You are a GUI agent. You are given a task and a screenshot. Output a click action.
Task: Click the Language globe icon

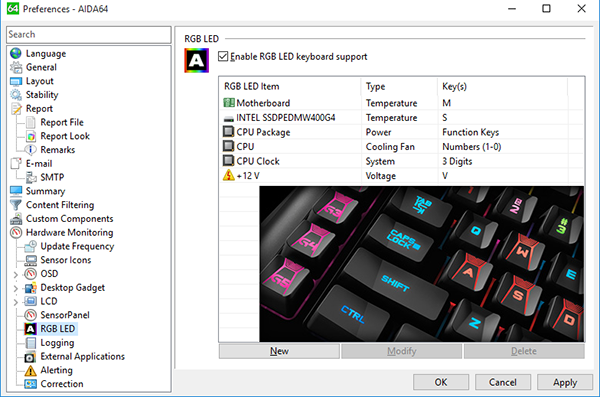tap(16, 54)
